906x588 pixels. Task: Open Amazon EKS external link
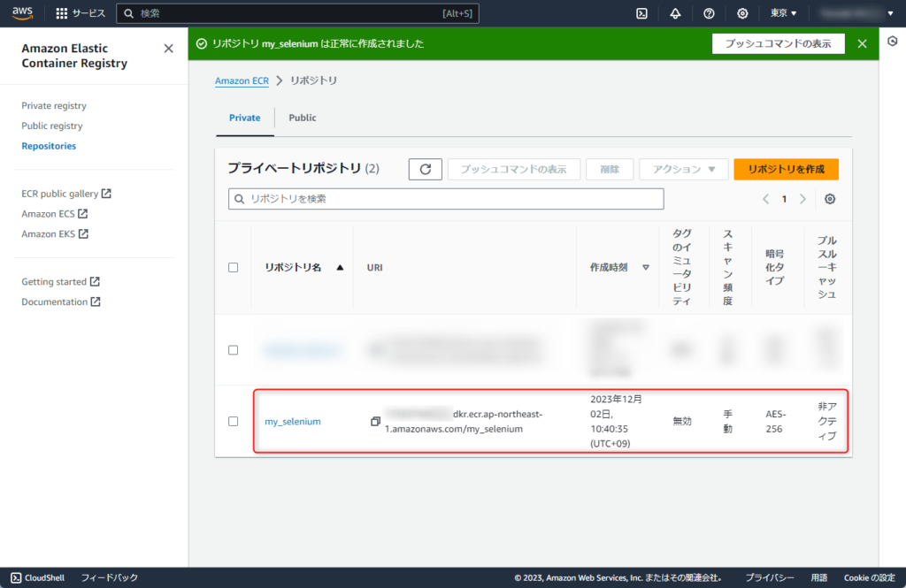(55, 234)
